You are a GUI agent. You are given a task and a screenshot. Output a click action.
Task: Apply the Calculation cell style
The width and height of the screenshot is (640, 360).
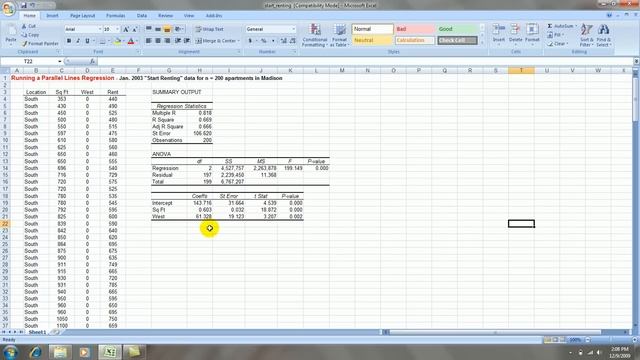(415, 40)
